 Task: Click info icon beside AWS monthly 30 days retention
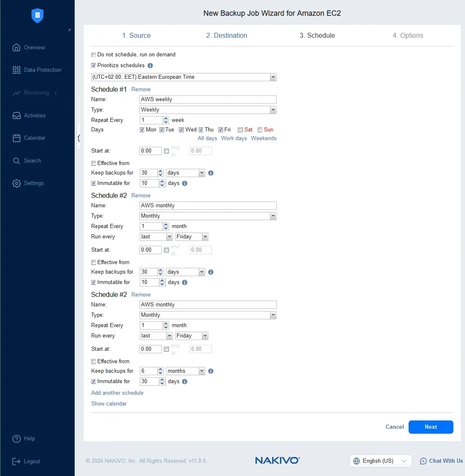[211, 272]
